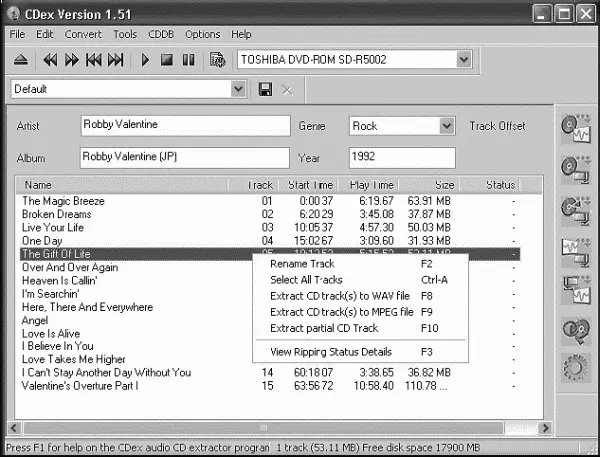600x457 pixels.
Task: Click the remote CDDB query sidebar icon
Action: tap(576, 330)
